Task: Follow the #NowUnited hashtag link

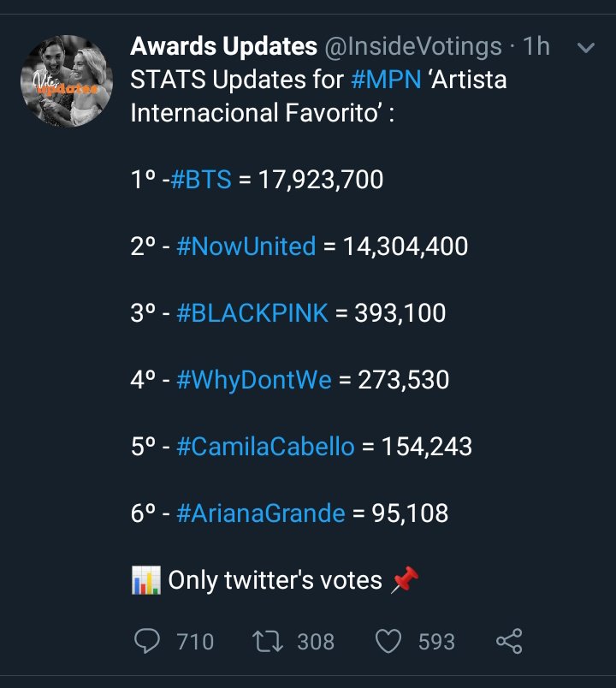Action: coord(246,246)
